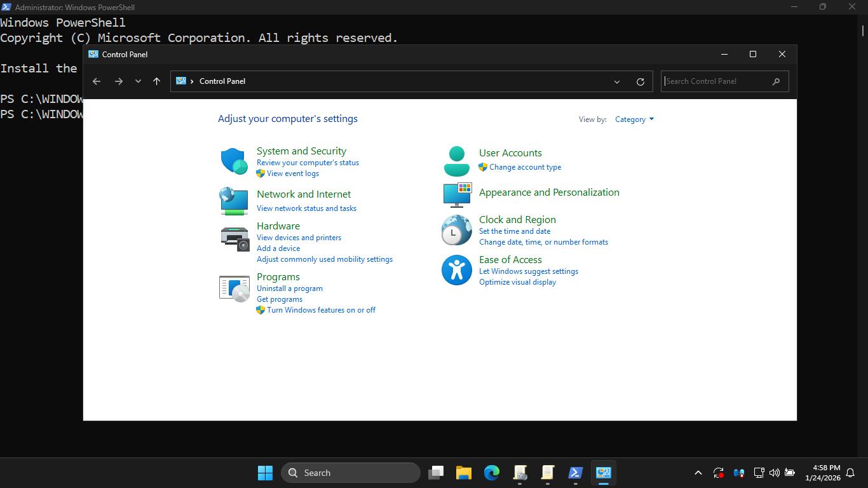Show hidden icons in system tray
The image size is (868, 488).
(698, 473)
